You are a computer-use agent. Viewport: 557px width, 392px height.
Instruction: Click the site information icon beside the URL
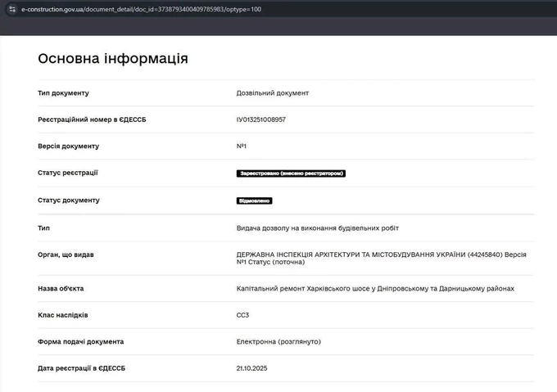[11, 9]
